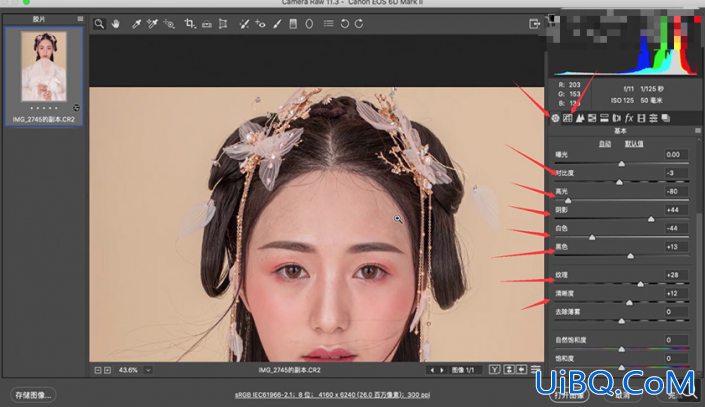Image resolution: width=705 pixels, height=407 pixels.
Task: Select the Straighten tool
Action: click(x=207, y=24)
